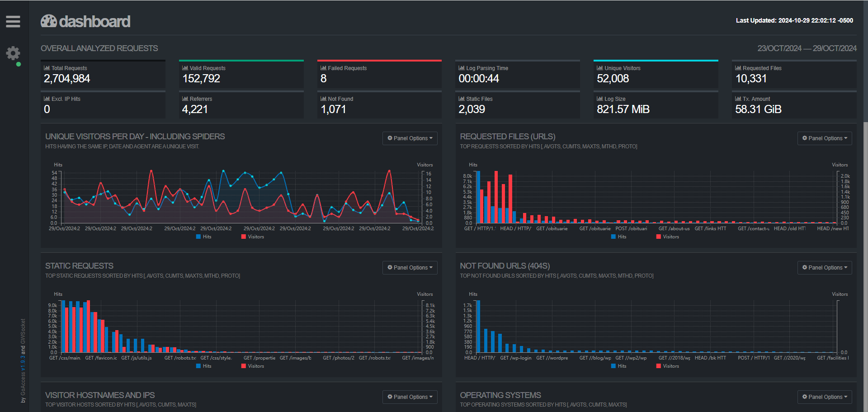Image resolution: width=868 pixels, height=412 pixels.
Task: Open the GWSocket link in sidebar footer
Action: click(23, 331)
